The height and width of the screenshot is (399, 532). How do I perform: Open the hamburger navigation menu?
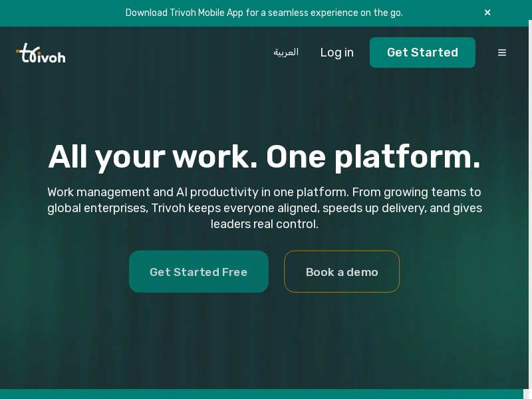(x=502, y=53)
